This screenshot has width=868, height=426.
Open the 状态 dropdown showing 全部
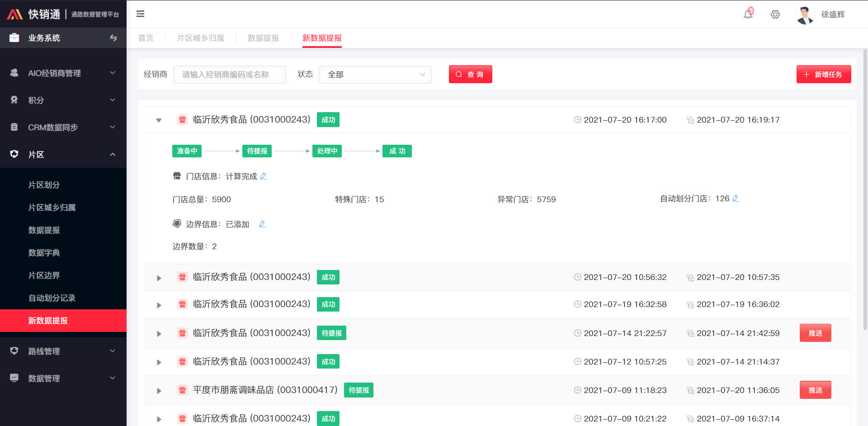click(x=375, y=75)
